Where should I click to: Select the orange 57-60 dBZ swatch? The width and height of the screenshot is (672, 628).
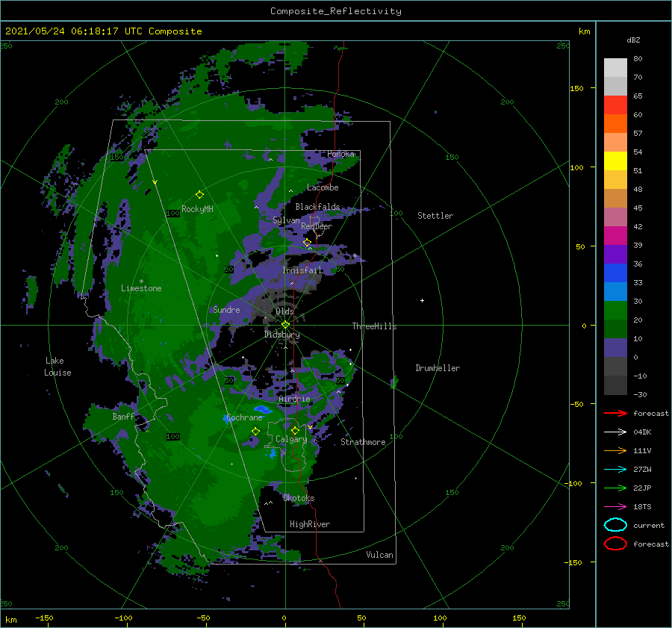pyautogui.click(x=615, y=124)
